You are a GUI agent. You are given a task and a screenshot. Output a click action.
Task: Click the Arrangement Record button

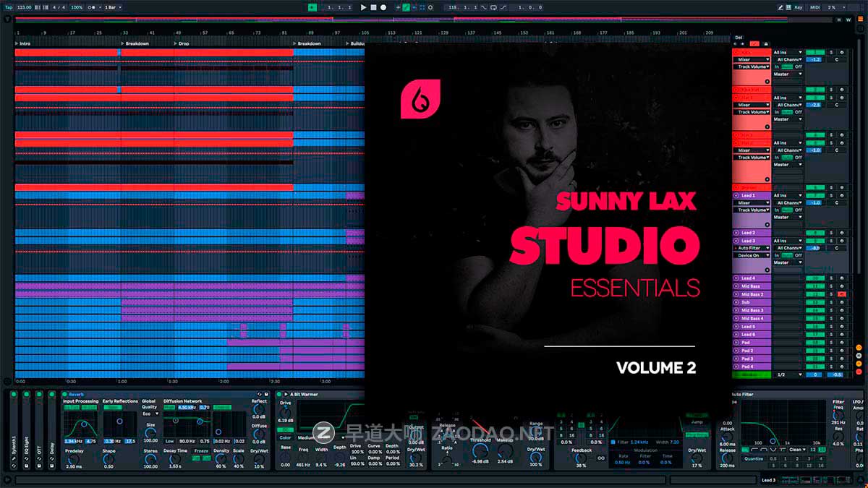coord(383,7)
